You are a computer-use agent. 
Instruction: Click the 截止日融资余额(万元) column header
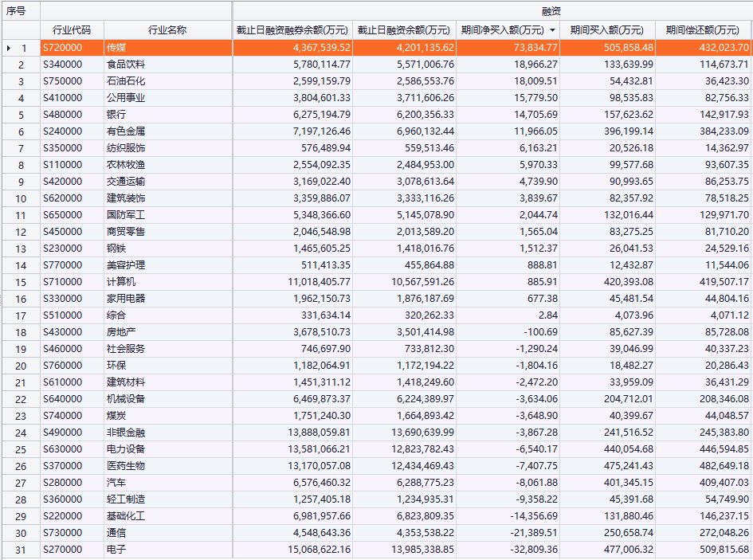coord(404,30)
